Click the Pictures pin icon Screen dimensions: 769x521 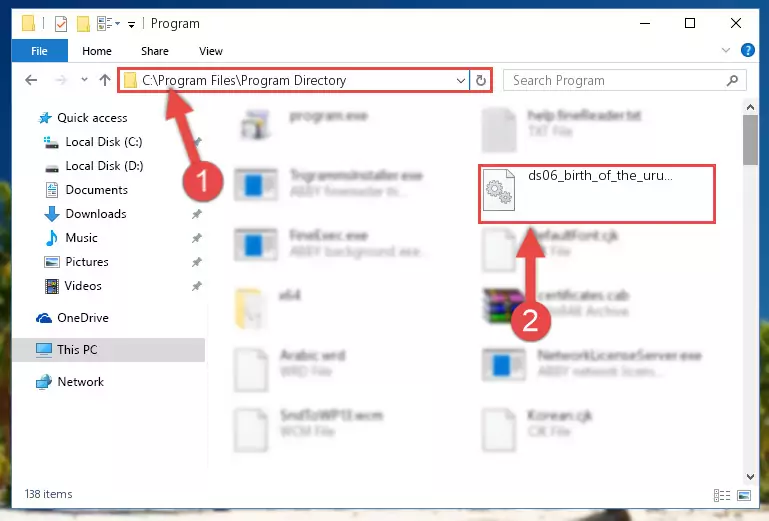pyautogui.click(x=197, y=262)
